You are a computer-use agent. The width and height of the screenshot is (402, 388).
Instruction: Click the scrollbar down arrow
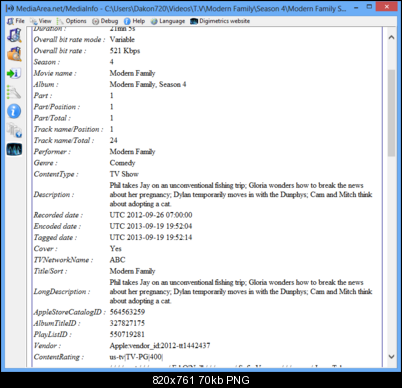click(x=392, y=357)
